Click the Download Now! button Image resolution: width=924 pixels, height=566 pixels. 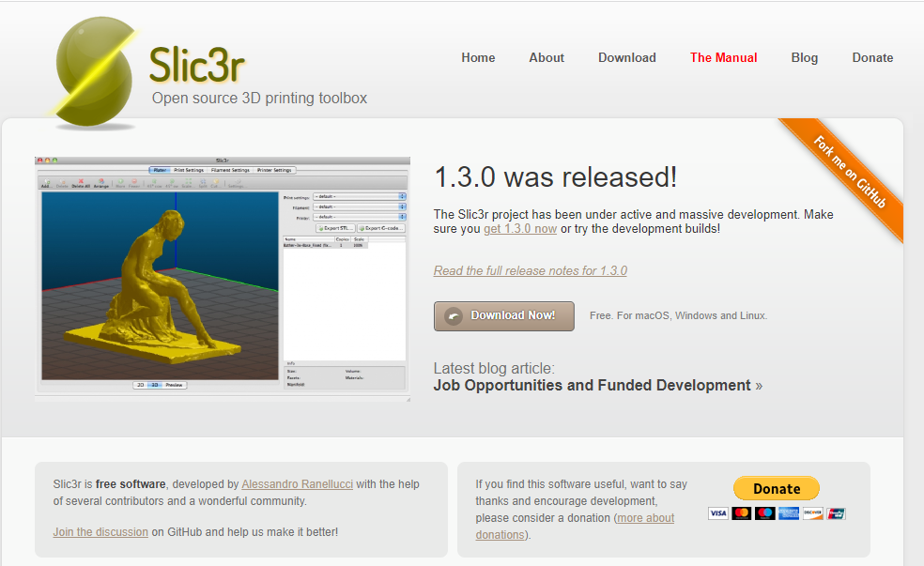click(x=504, y=316)
